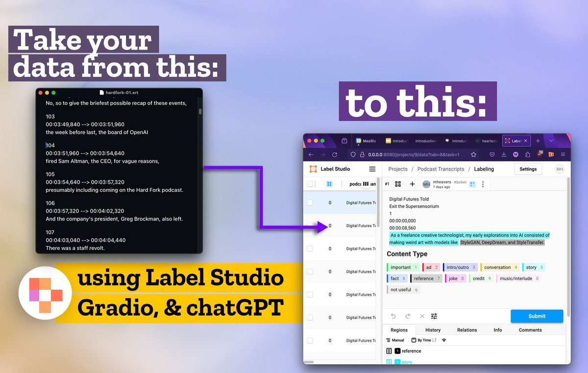
Task: Toggle the table columns selector icon
Action: [365, 184]
